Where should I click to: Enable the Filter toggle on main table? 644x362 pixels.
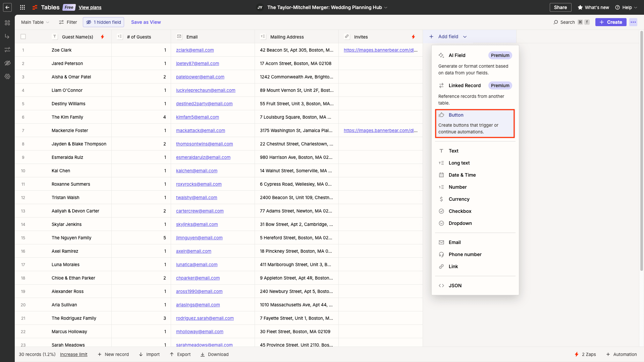click(68, 22)
